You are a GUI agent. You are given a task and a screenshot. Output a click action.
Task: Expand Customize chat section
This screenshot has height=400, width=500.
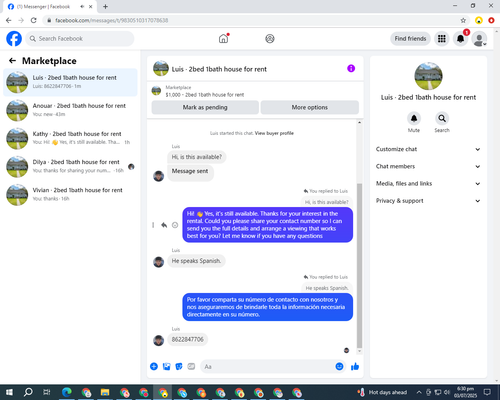(428, 149)
